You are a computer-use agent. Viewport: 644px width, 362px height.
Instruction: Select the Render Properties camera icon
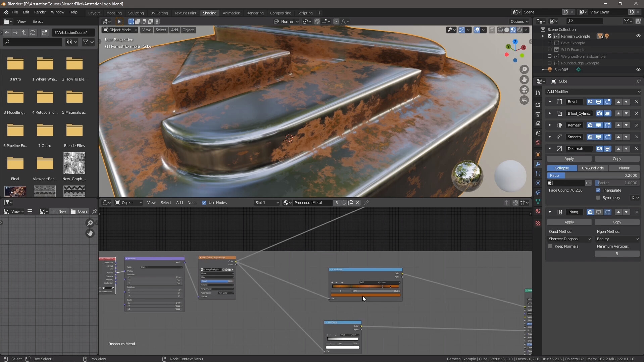click(x=538, y=105)
